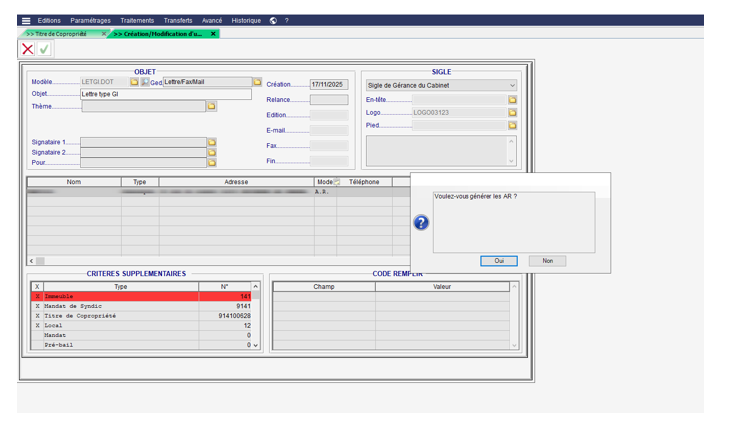Open the Traitements menu
746x427 pixels.
coord(137,20)
